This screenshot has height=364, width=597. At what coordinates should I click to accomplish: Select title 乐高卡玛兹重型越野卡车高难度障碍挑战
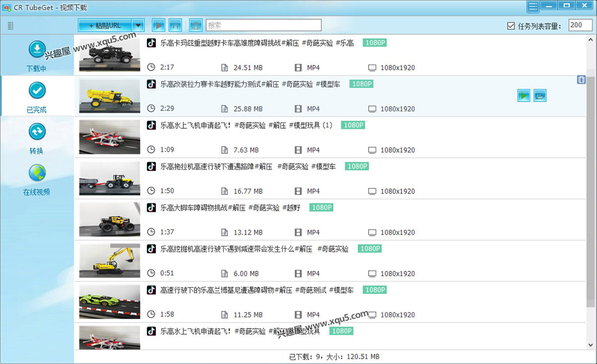257,43
